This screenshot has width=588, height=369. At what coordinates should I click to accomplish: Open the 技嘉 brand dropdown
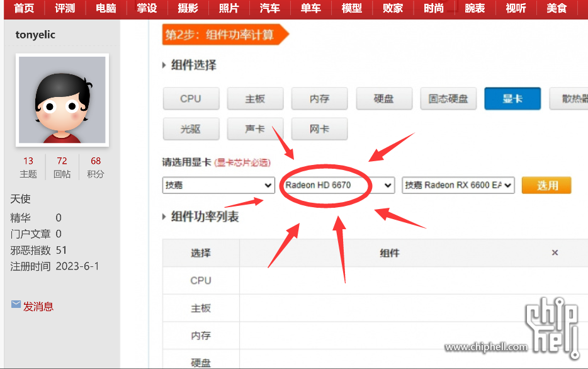point(218,185)
